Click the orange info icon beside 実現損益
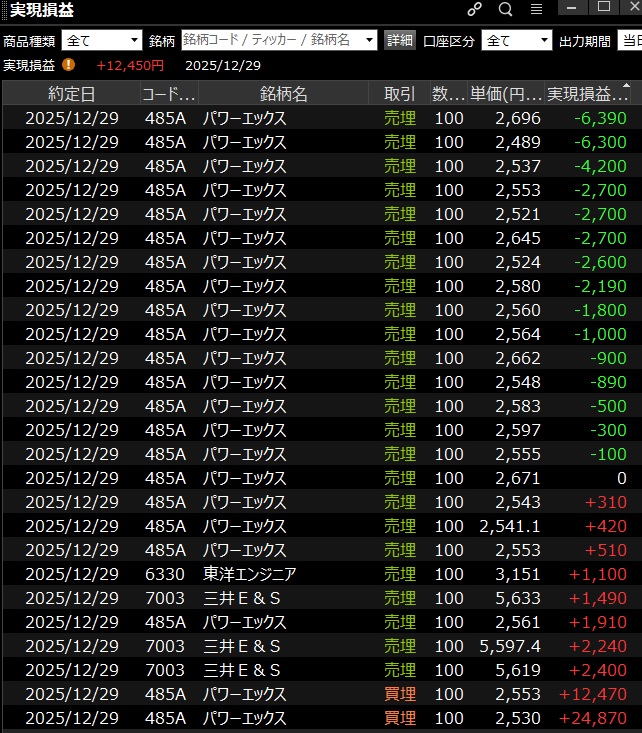The width and height of the screenshot is (642, 733). coord(68,65)
